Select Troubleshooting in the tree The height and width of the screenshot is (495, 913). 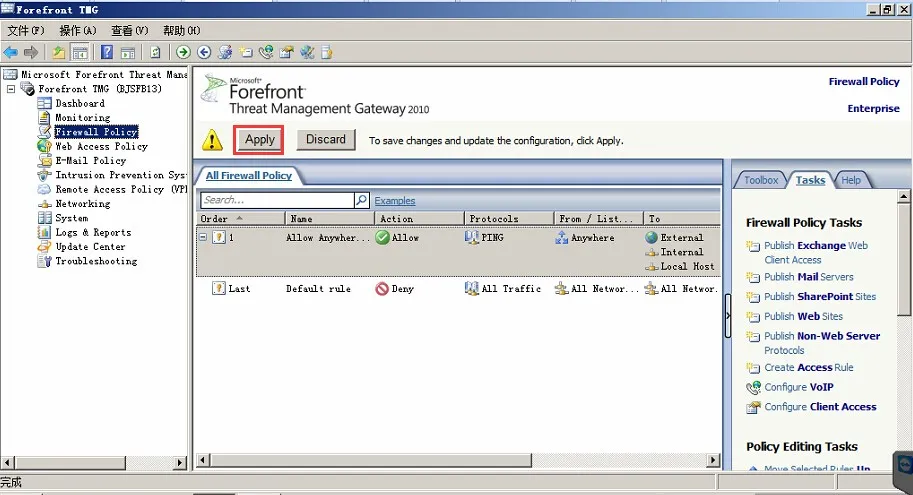96,261
